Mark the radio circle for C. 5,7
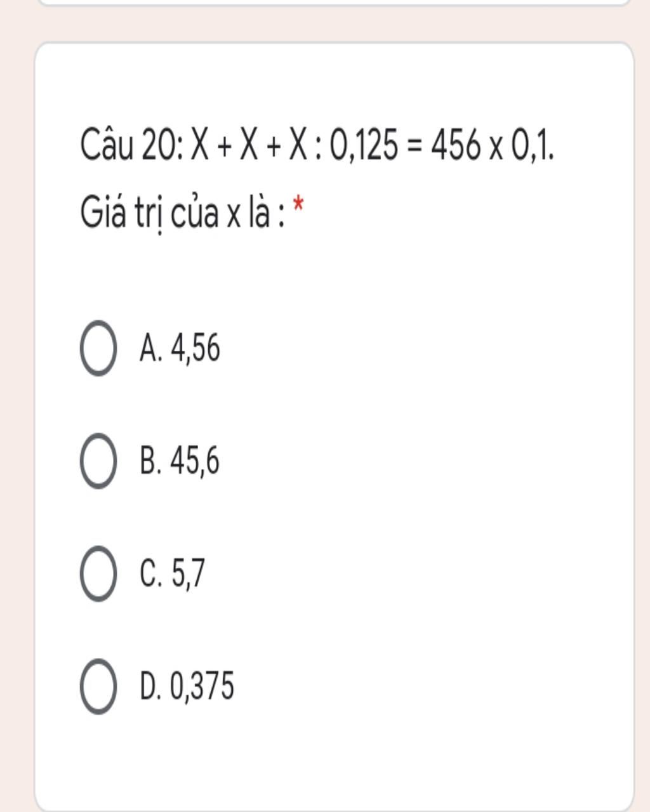 pos(98,573)
